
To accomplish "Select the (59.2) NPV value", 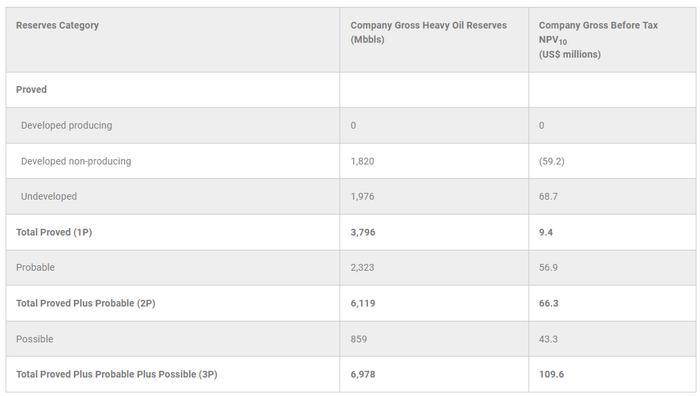I will click(x=551, y=161).
